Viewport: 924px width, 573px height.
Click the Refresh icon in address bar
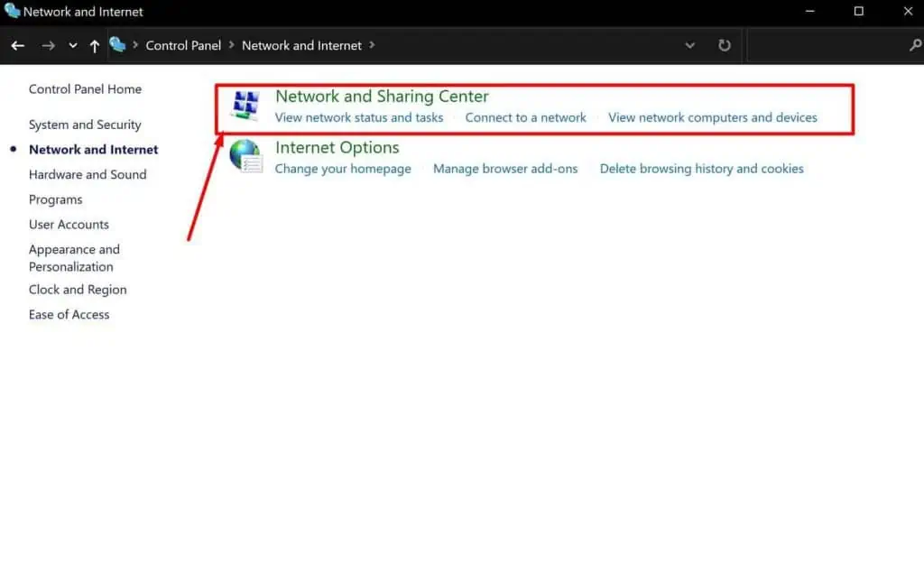coord(725,44)
